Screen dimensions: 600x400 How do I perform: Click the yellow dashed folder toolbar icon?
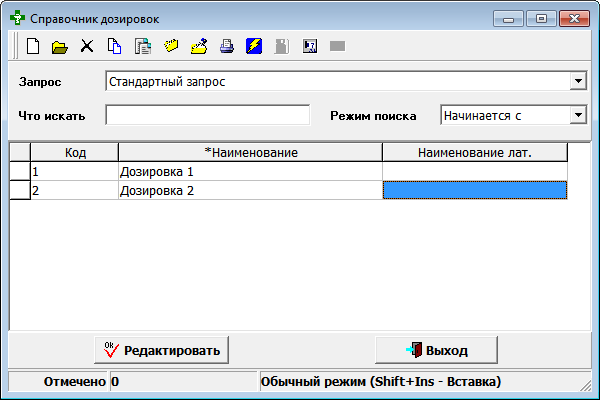171,46
